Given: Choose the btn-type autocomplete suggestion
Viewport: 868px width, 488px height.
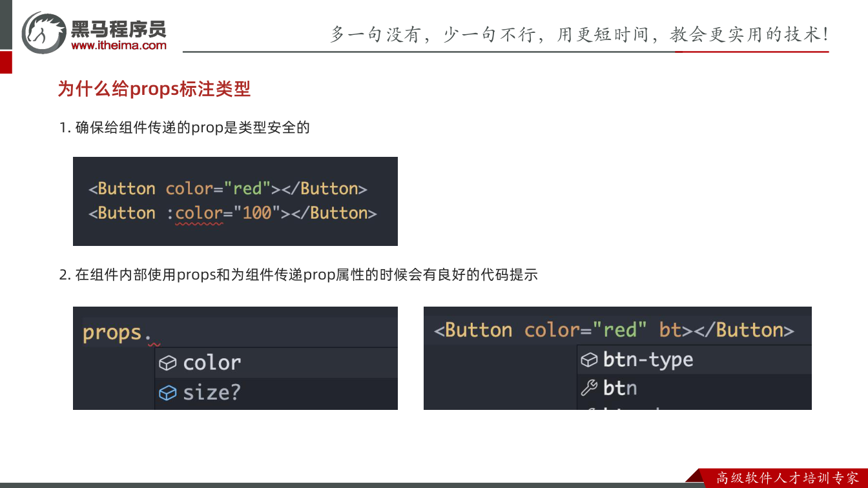Looking at the screenshot, I should tap(694, 360).
